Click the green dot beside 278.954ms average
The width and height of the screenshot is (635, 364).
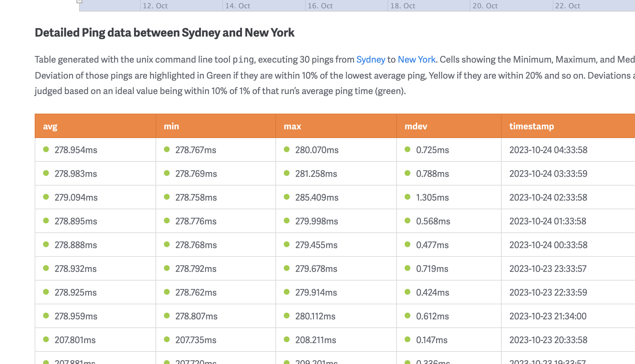point(46,149)
